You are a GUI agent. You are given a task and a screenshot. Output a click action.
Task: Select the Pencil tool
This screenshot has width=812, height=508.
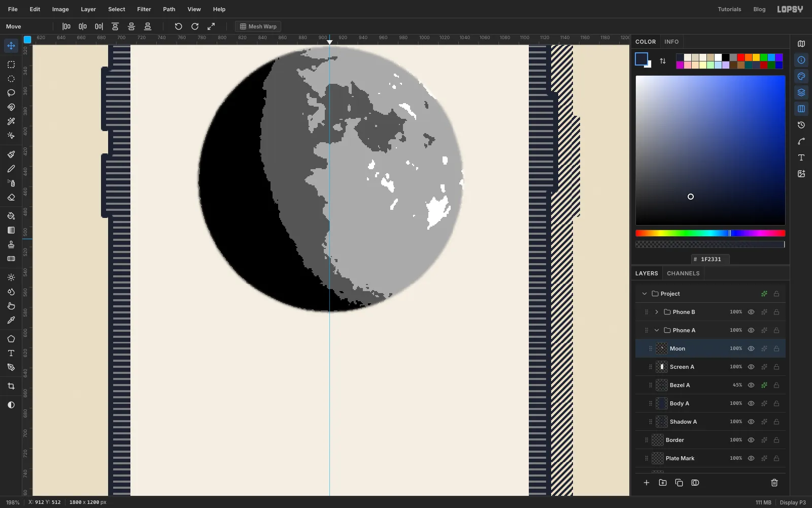[x=11, y=169]
